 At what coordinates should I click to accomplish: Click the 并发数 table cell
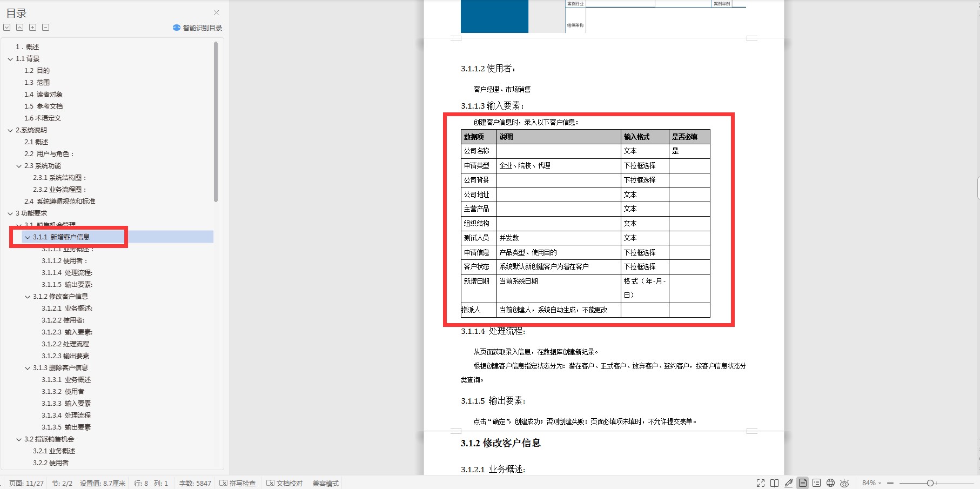pos(559,238)
